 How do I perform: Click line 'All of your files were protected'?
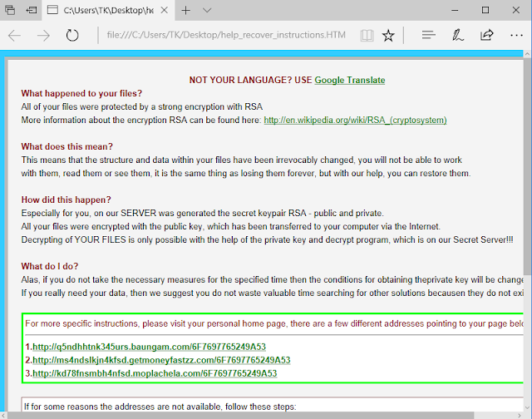(x=142, y=107)
